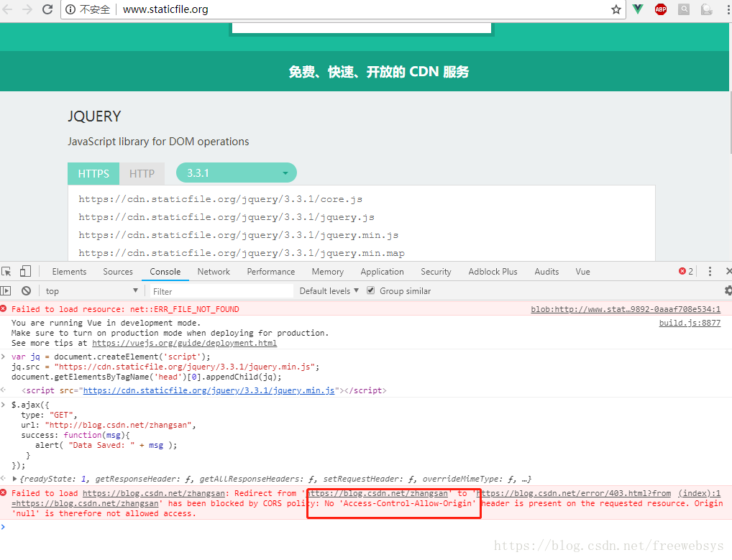This screenshot has height=560, width=732.
Task: Expand the 3.3.1 version dropdown
Action: (237, 173)
